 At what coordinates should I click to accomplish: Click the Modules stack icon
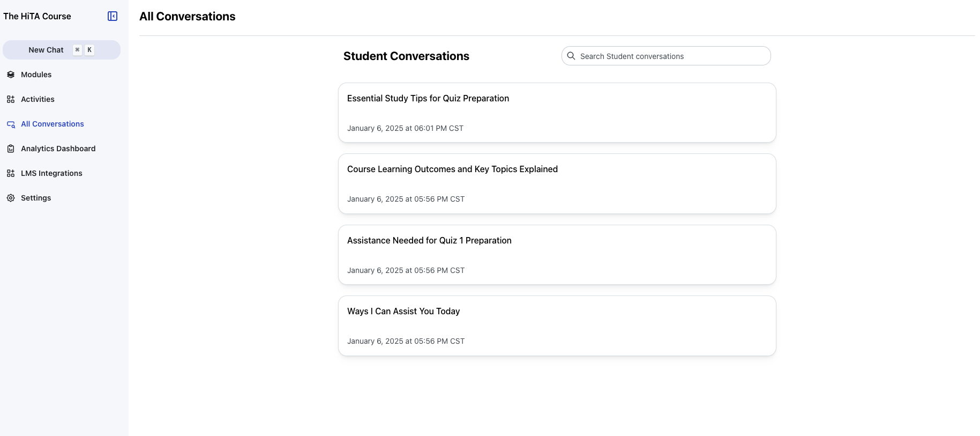11,75
